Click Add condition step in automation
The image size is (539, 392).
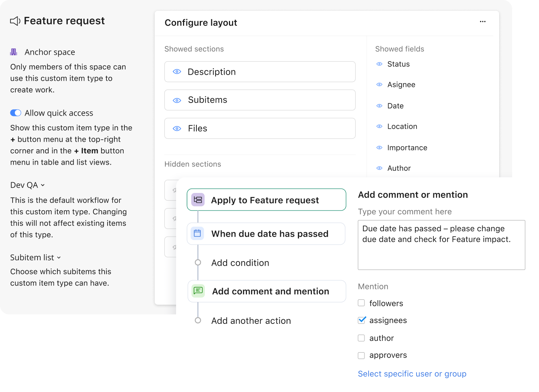[x=240, y=263]
